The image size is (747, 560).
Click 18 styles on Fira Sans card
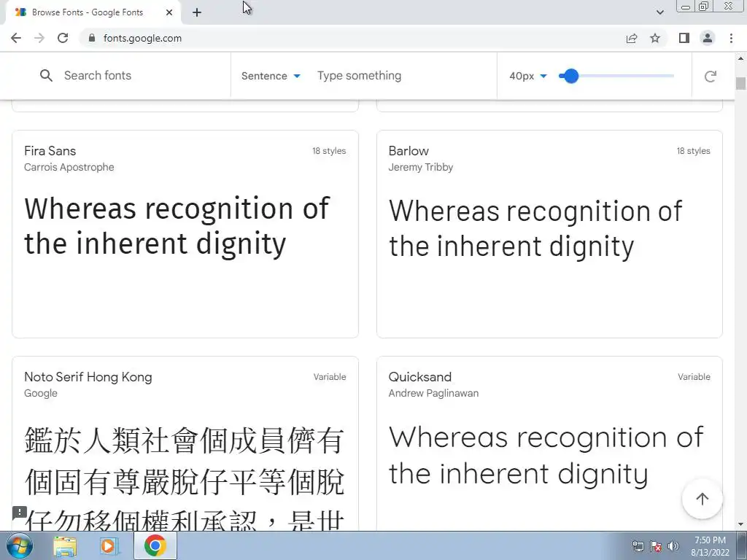pyautogui.click(x=329, y=151)
